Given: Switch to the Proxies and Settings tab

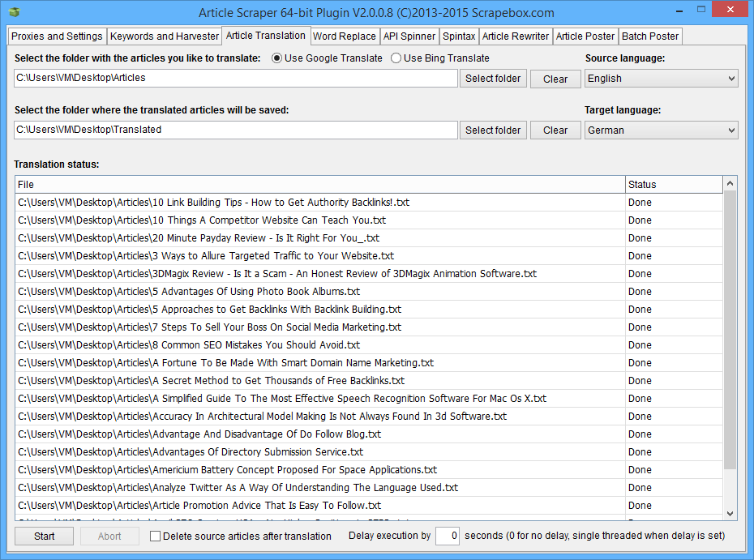Looking at the screenshot, I should (x=57, y=36).
